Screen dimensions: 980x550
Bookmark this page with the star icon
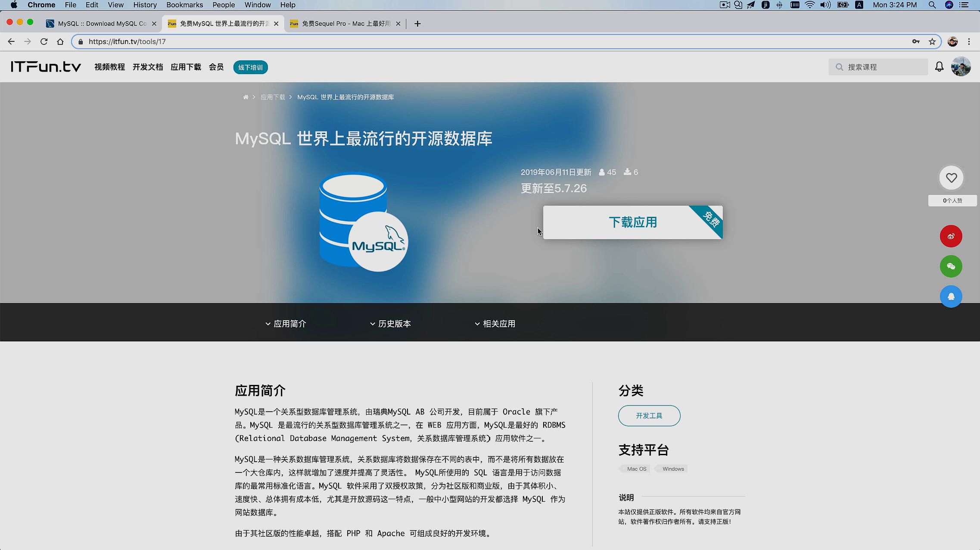coord(932,41)
